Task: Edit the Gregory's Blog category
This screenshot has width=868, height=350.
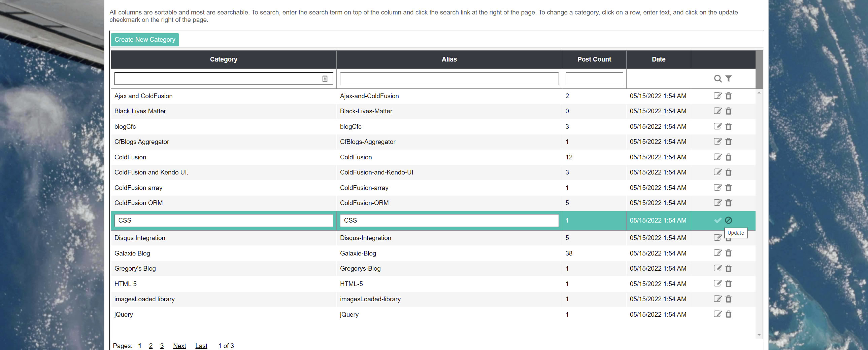Action: pos(718,269)
